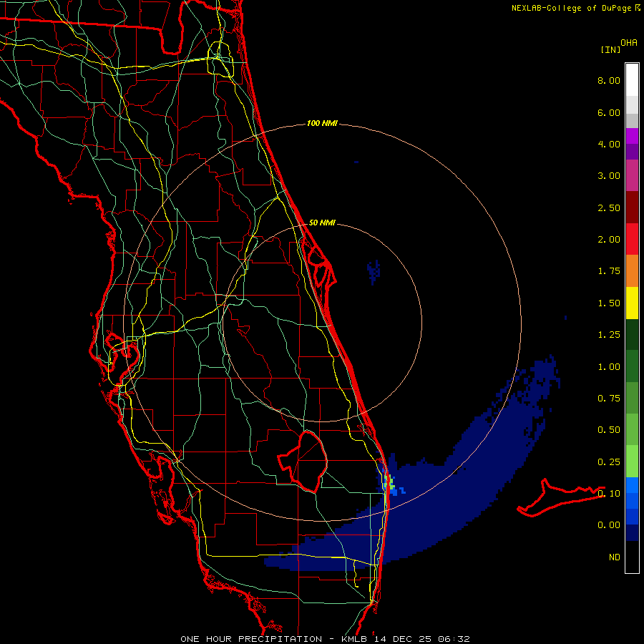Click the white swatch at the legend top
Image resolution: width=644 pixels, height=644 pixels.
[x=632, y=80]
